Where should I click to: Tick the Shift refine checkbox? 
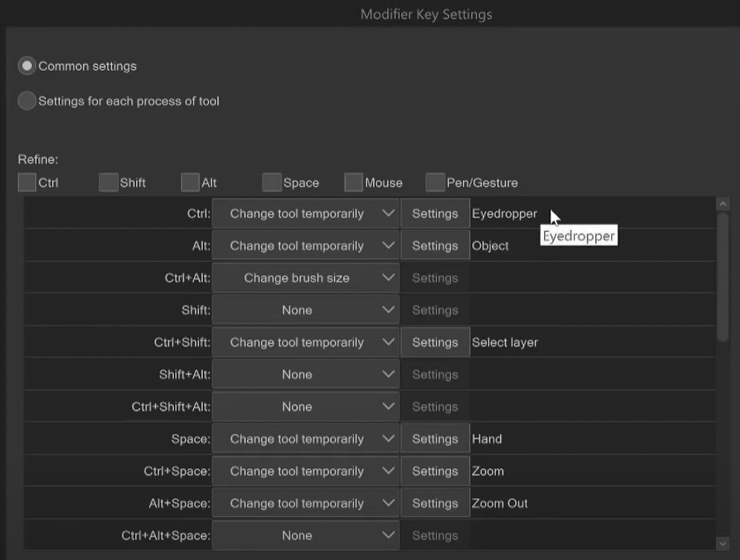(108, 183)
